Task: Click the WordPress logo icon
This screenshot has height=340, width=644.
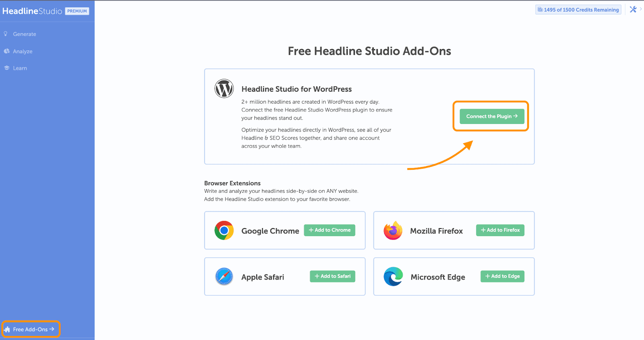Action: click(224, 89)
